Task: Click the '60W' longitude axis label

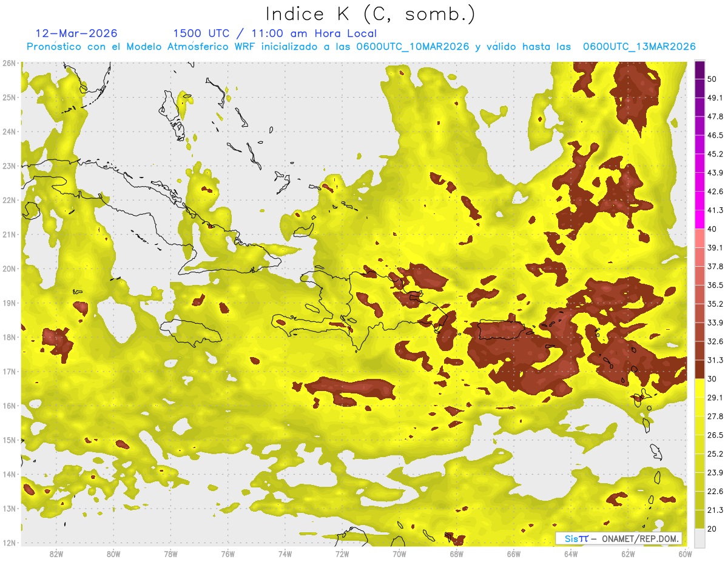Action: (x=685, y=554)
